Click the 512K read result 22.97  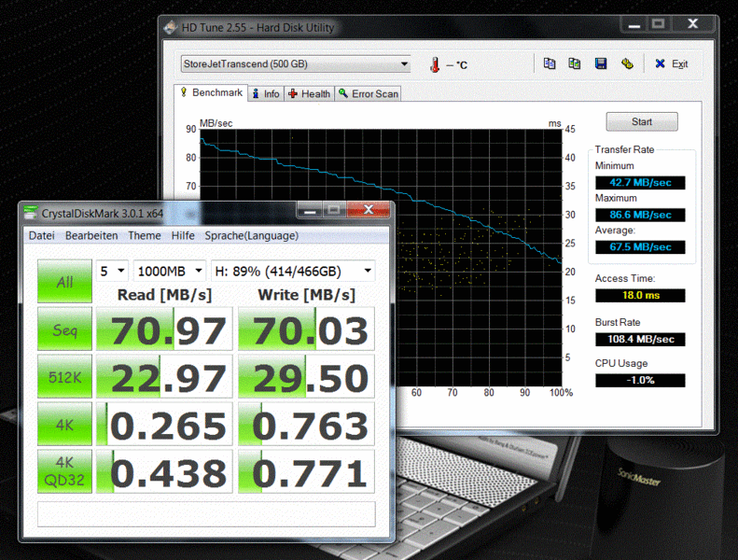point(164,377)
